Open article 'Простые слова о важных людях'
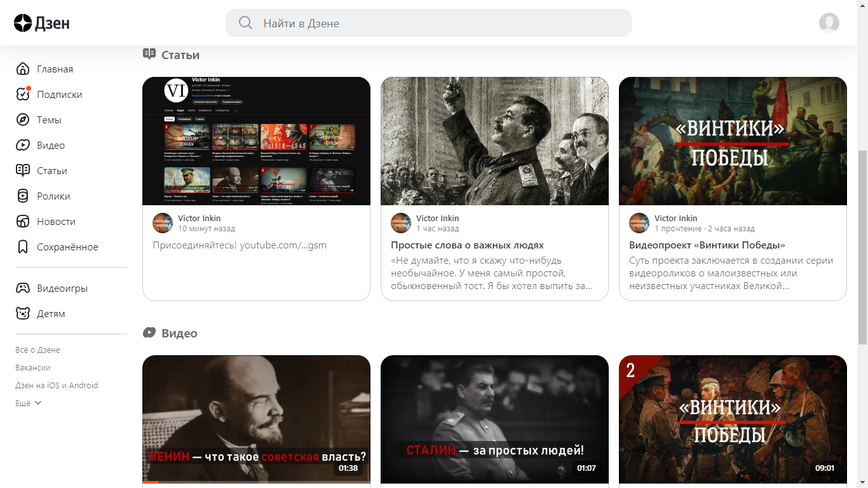868x488 pixels. point(467,245)
